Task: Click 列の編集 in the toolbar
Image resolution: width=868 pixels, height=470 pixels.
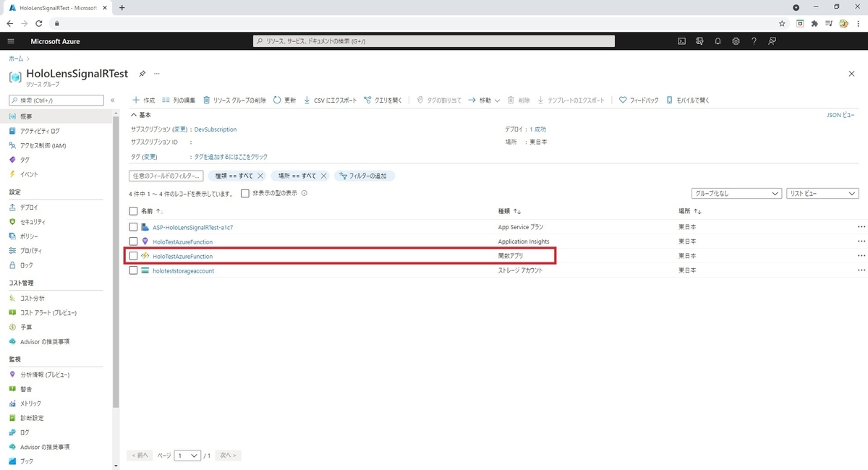Action: click(x=179, y=100)
